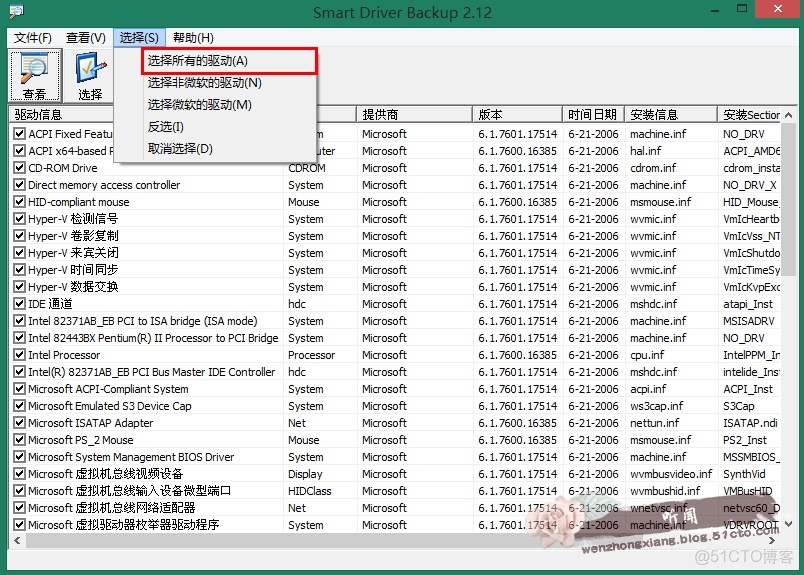Select Microsoft 虚拟机总线视频设备 row
The width and height of the screenshot is (804, 575).
tap(395, 473)
